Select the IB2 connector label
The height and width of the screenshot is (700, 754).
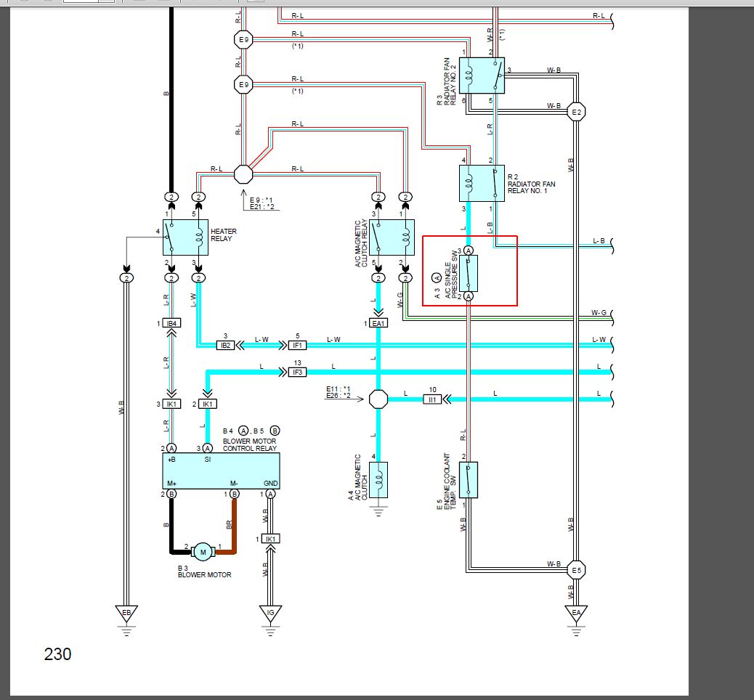225,345
